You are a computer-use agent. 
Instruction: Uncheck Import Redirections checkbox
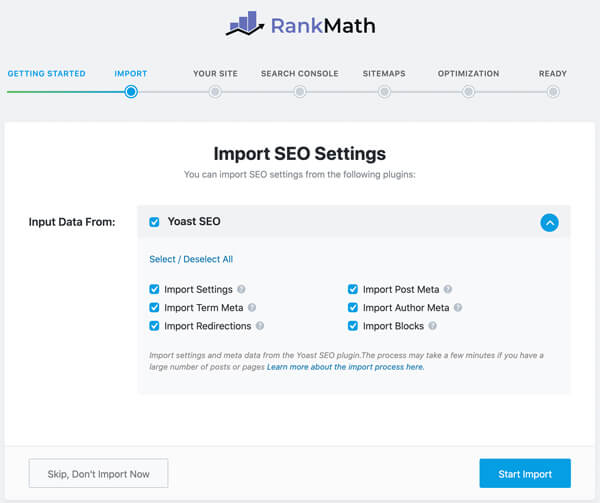pos(154,326)
